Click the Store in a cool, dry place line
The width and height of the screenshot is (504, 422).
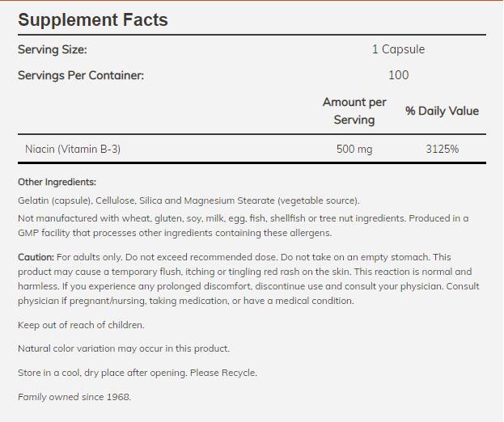(x=138, y=373)
